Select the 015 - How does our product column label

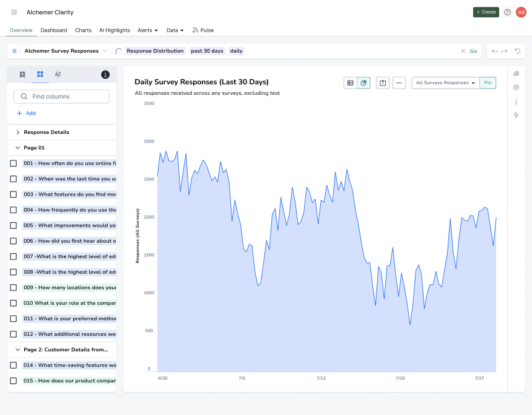click(69, 381)
